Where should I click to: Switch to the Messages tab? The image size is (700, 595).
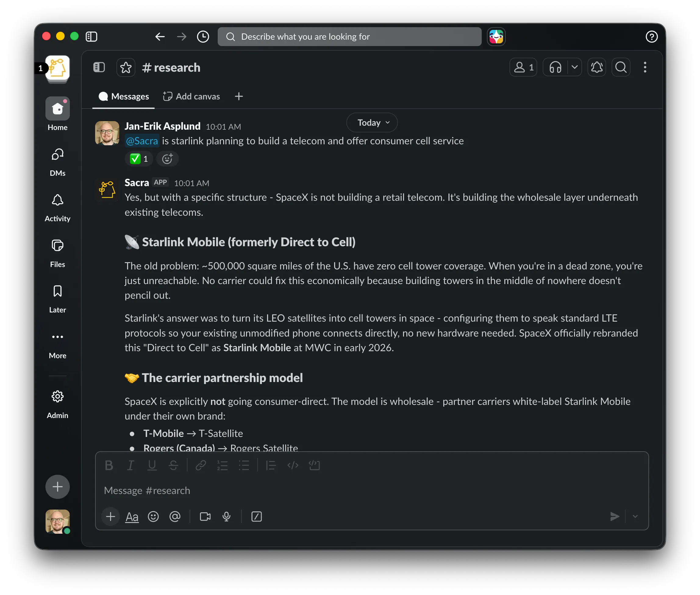tap(124, 96)
